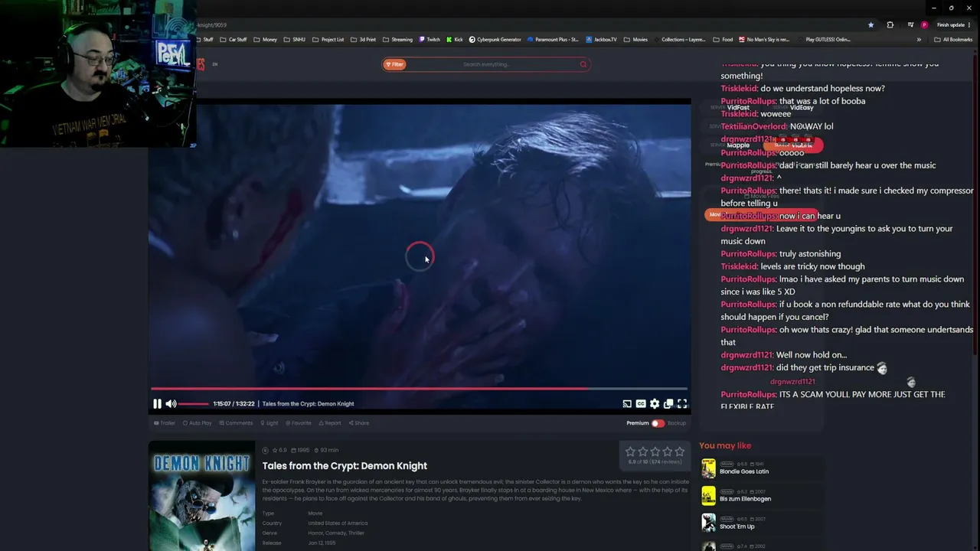
Task: Open Shoot 'Em Up recommendation
Action: click(737, 527)
